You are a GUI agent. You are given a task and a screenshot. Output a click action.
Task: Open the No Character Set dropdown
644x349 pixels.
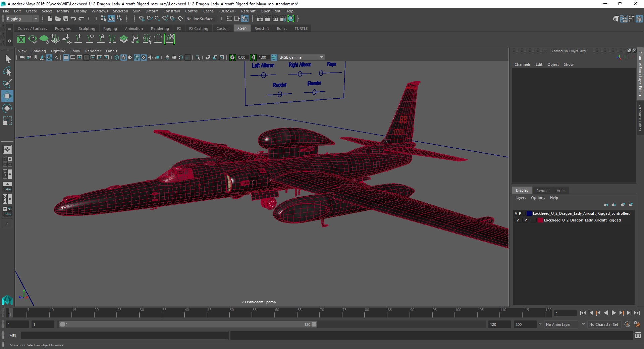point(604,325)
